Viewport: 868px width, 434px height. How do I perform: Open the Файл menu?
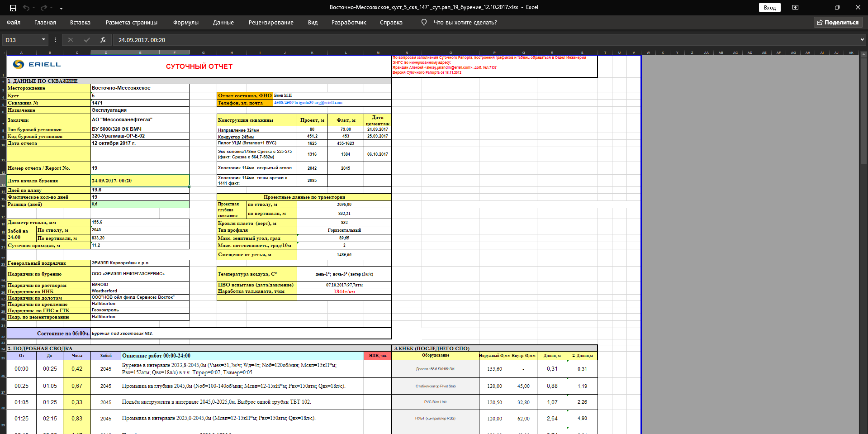point(14,22)
